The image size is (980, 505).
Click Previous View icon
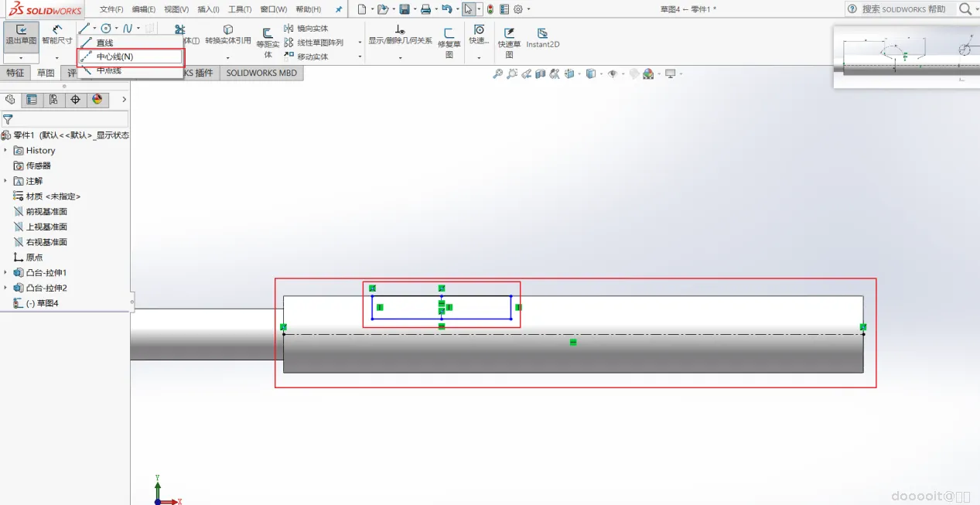point(527,74)
